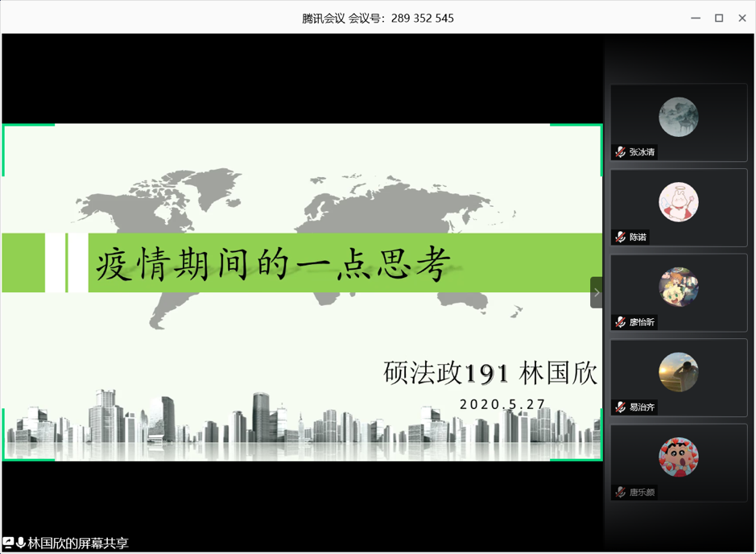Minimize the Tencent Meeting window
Screen dimensions: 756x554
point(696,18)
